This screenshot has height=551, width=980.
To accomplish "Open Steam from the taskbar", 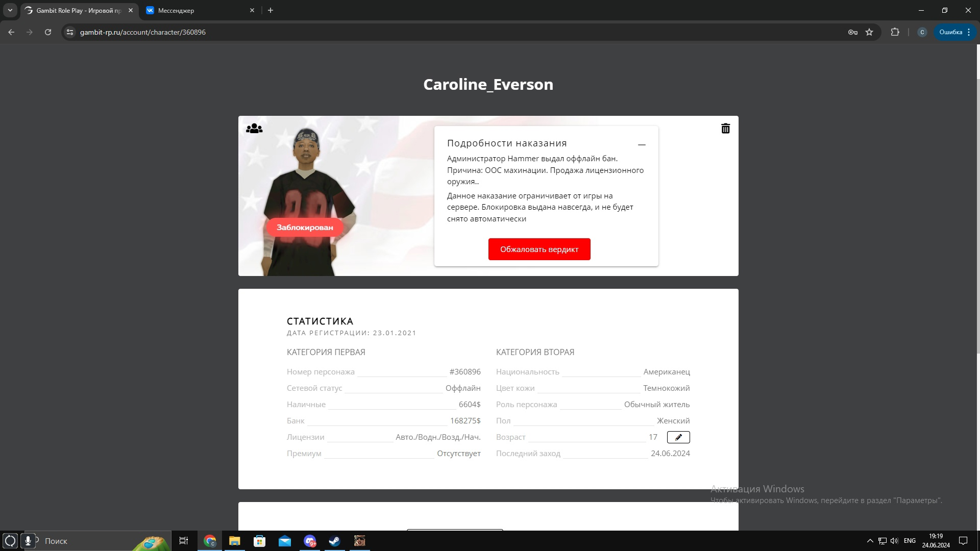I will (335, 541).
